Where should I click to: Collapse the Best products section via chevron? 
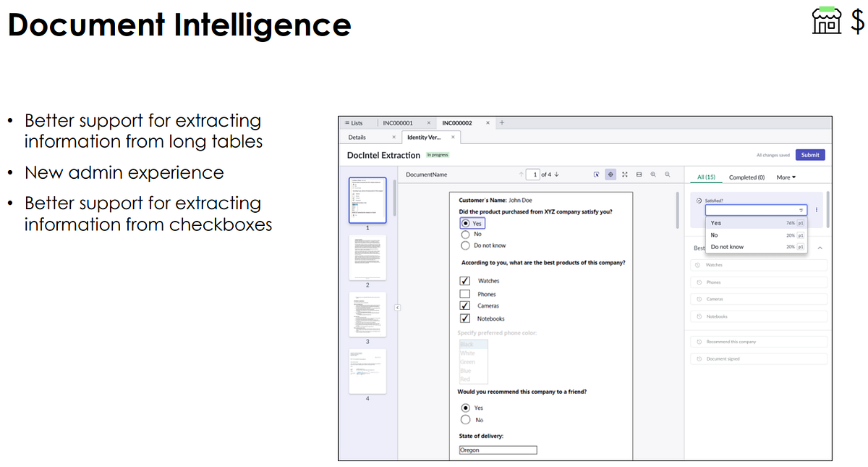pos(820,246)
